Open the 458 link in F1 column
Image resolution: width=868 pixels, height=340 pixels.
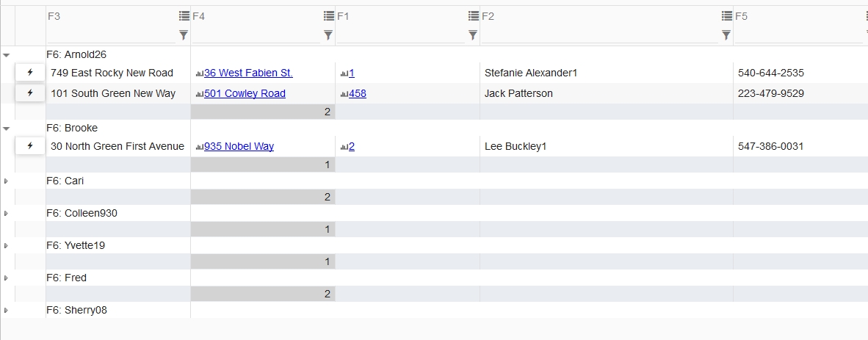point(357,93)
